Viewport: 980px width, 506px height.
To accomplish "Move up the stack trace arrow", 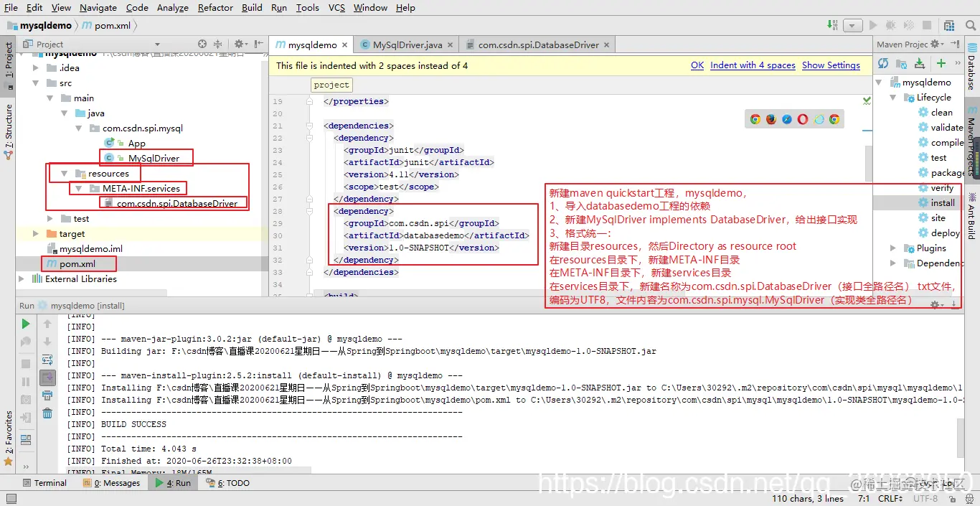I will click(x=47, y=324).
